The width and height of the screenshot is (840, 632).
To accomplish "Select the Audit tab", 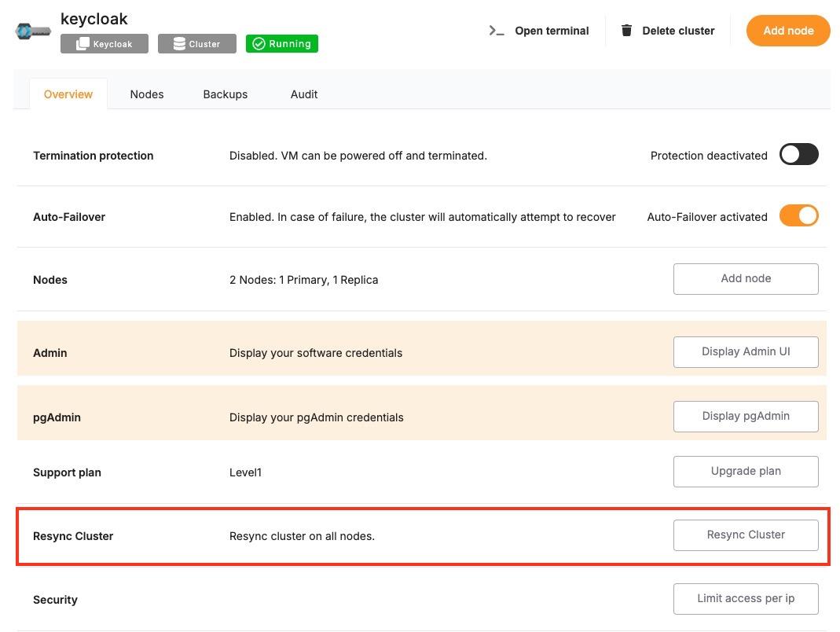I will (x=304, y=94).
